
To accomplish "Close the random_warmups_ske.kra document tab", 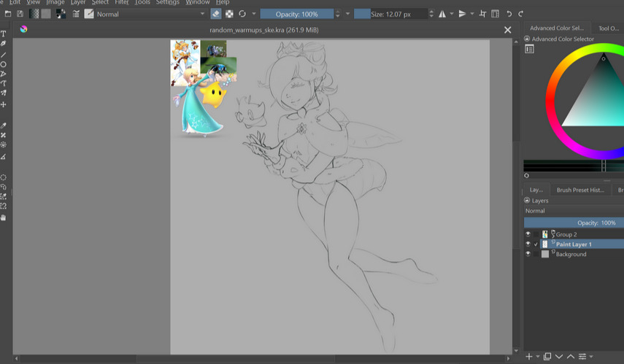I will point(508,30).
